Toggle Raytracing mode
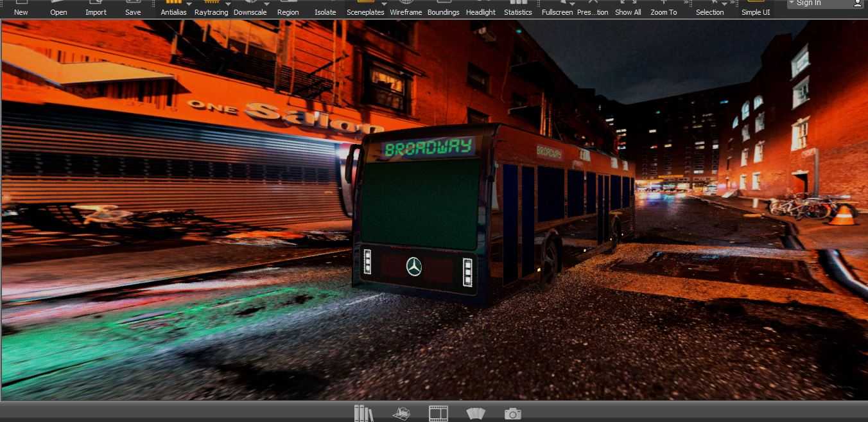The image size is (868, 422). point(211,8)
